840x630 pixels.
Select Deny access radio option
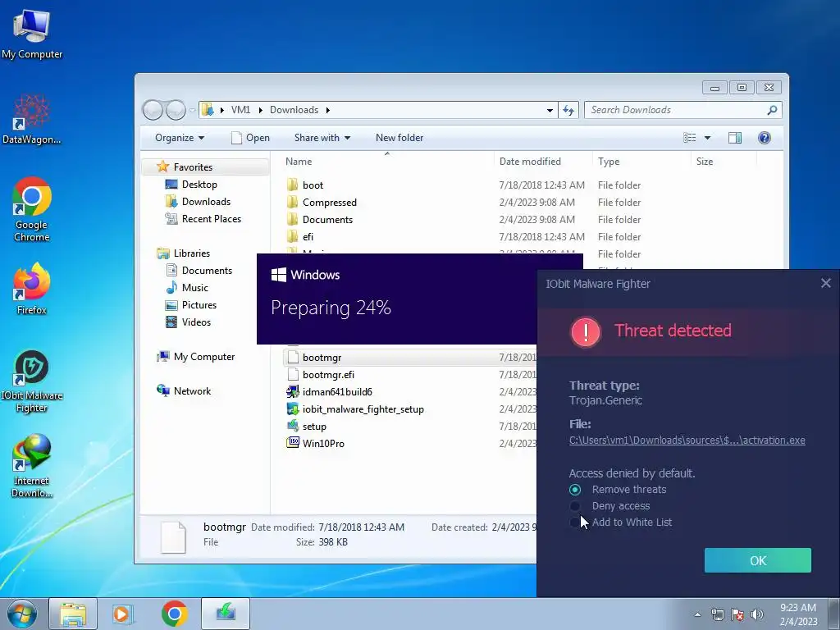[x=575, y=506]
